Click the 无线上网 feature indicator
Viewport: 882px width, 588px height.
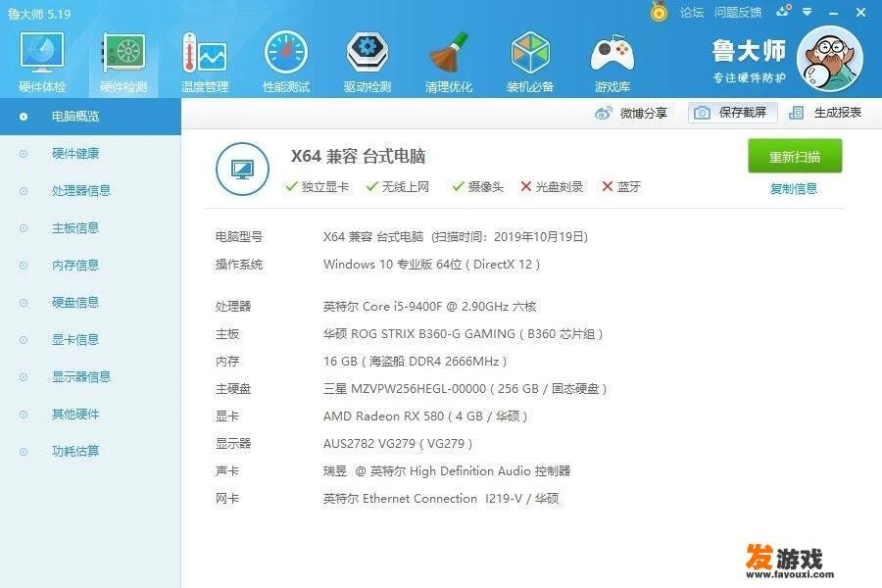[x=398, y=187]
